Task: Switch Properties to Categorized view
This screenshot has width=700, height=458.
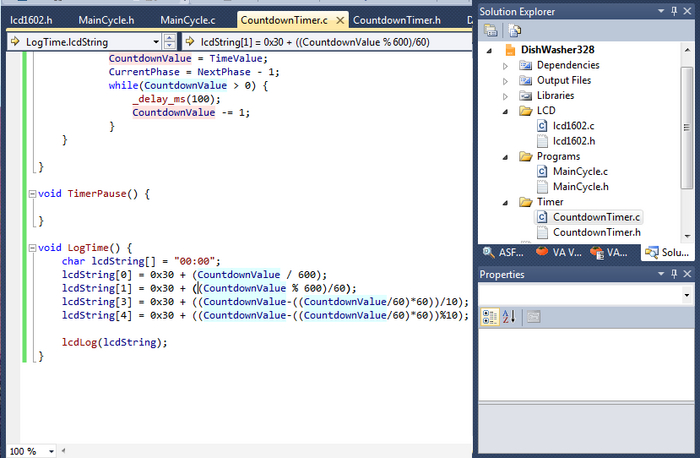Action: (489, 317)
